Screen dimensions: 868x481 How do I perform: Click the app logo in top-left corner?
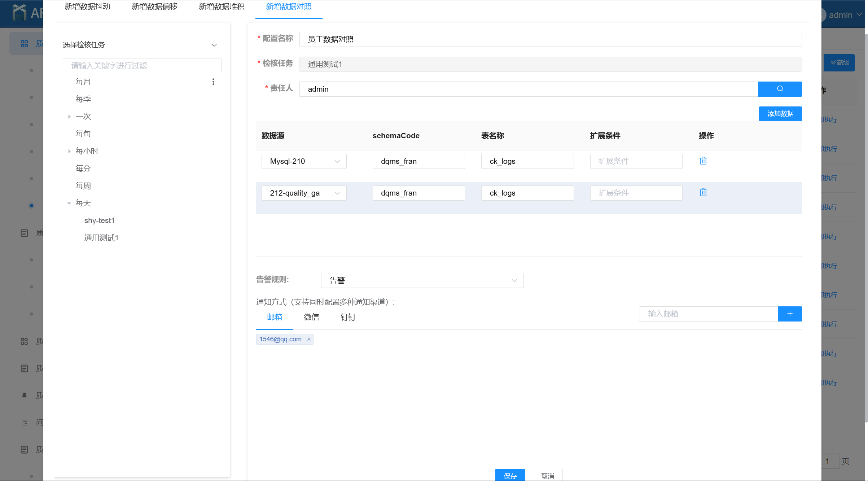pos(19,12)
